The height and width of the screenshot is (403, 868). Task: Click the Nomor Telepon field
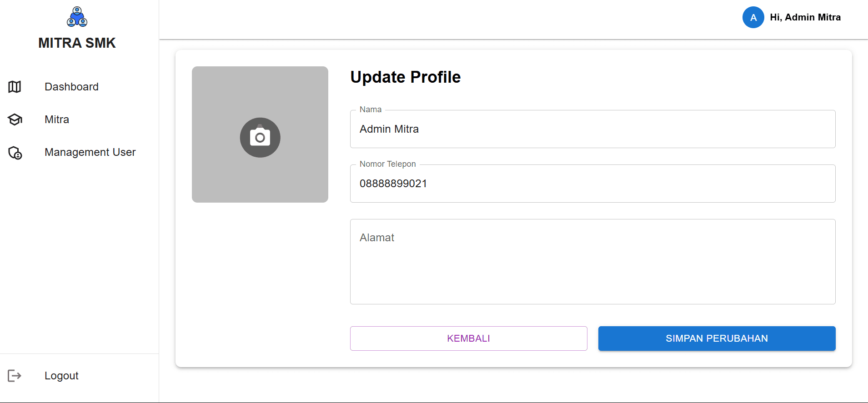[592, 184]
